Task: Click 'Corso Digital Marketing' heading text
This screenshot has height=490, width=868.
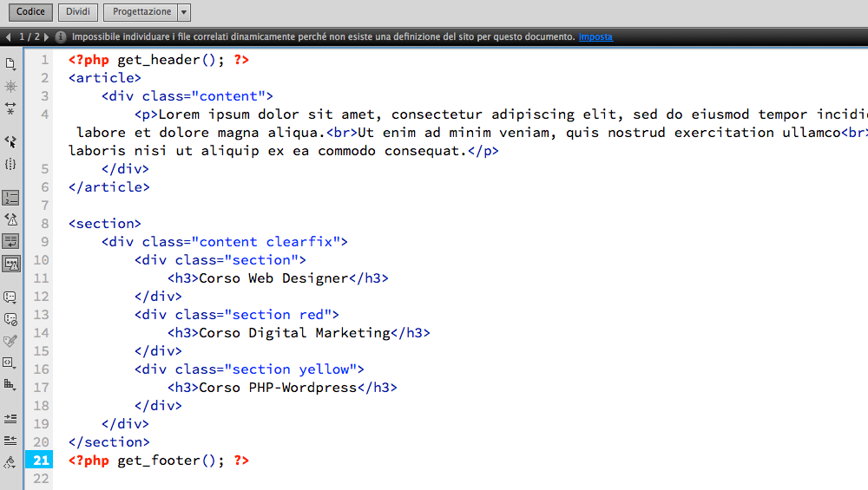Action: click(x=294, y=333)
